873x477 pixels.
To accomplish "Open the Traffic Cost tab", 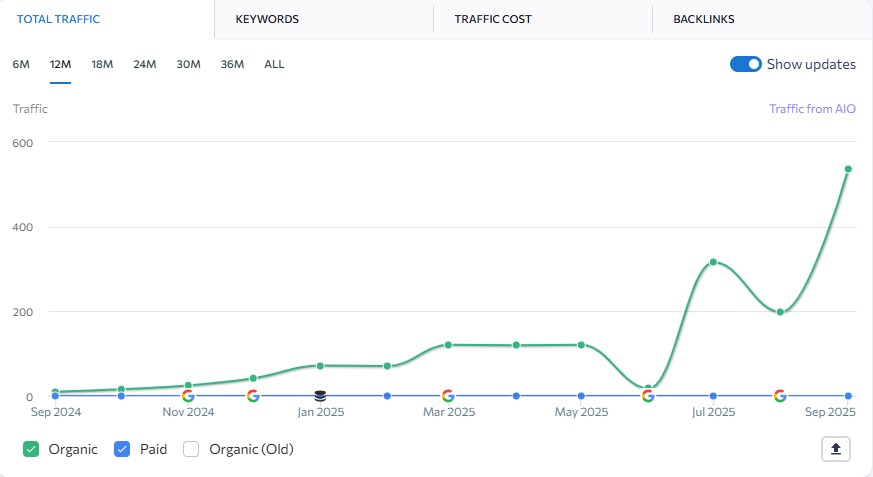I will click(x=493, y=19).
